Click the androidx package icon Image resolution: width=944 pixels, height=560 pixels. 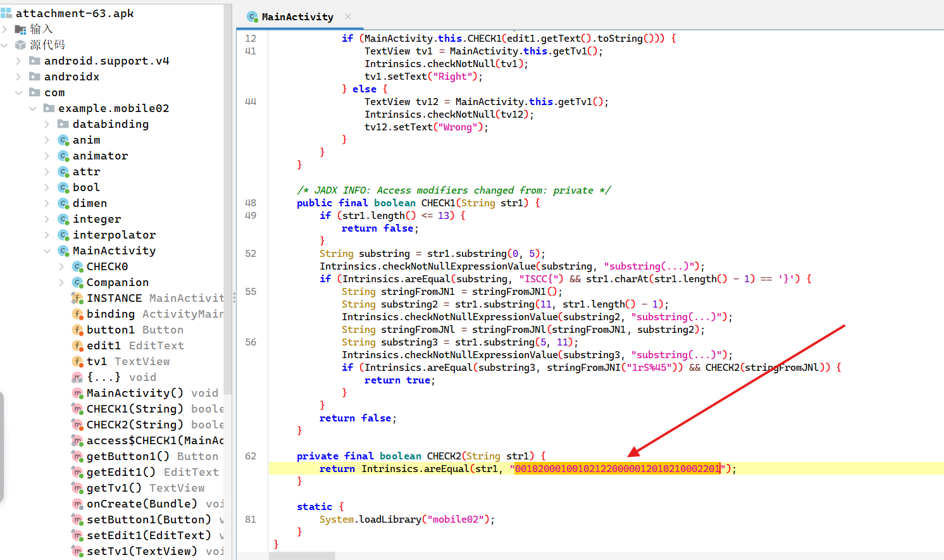(x=35, y=77)
